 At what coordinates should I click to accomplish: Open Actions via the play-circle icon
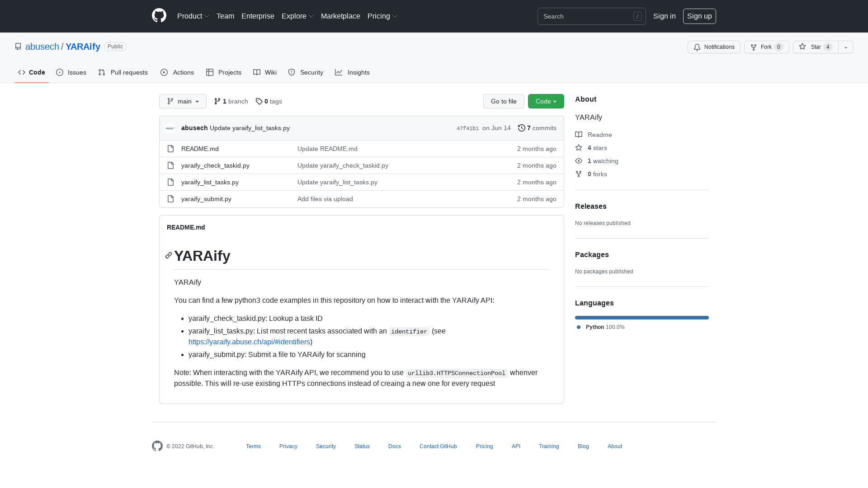pyautogui.click(x=165, y=72)
